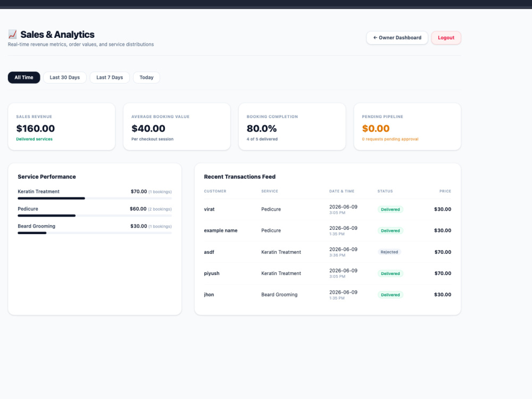Switch to Last 30 Days filter
Image resolution: width=532 pixels, height=399 pixels.
coord(65,77)
